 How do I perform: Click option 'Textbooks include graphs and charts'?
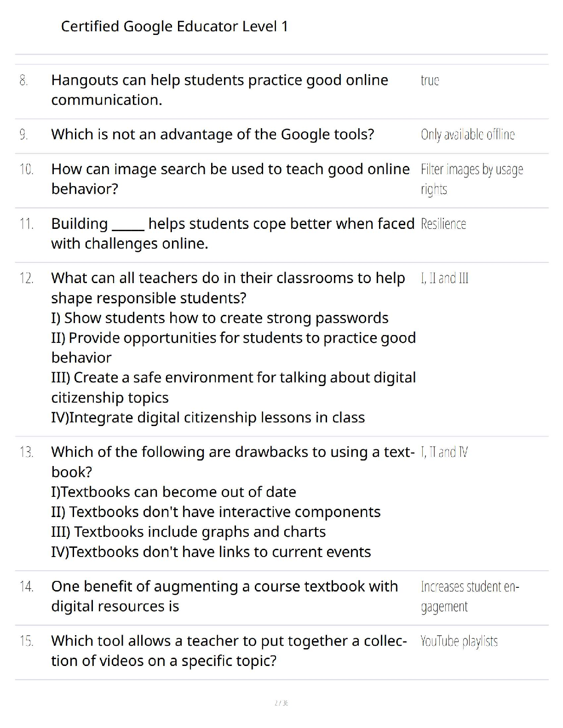[x=189, y=532]
